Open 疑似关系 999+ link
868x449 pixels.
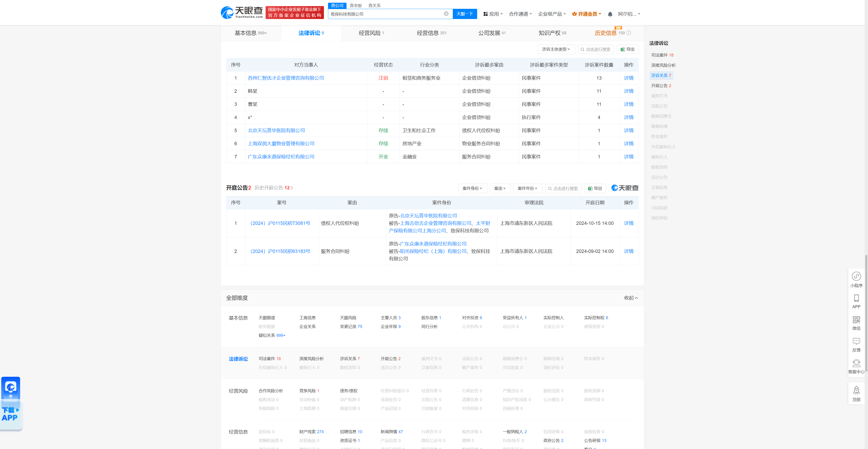[272, 335]
